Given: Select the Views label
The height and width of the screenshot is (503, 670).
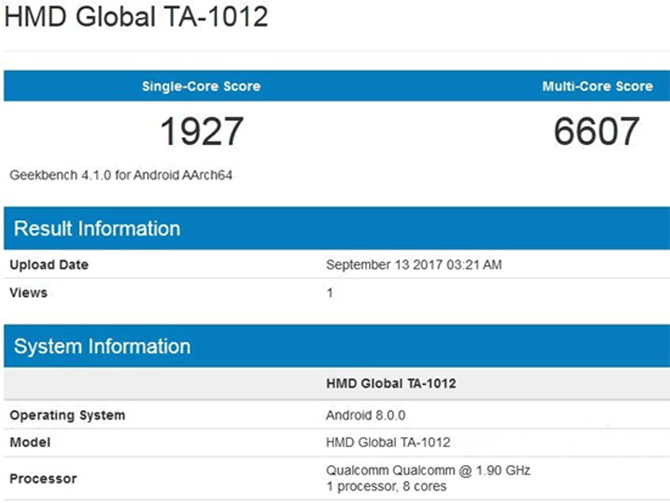Looking at the screenshot, I should coord(28,293).
